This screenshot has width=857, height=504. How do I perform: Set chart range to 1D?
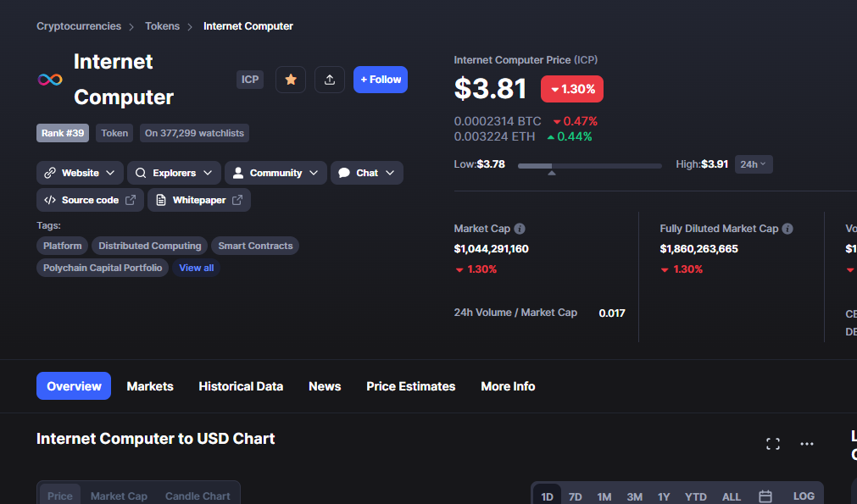(x=547, y=496)
